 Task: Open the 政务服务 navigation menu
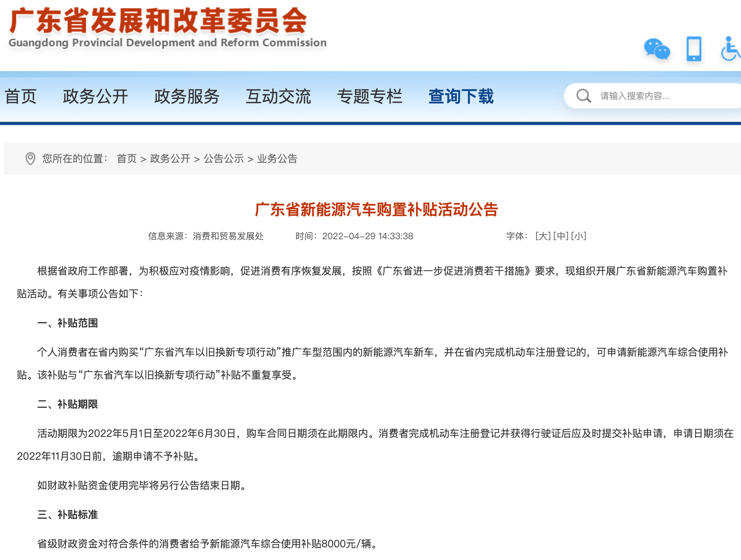(x=187, y=96)
